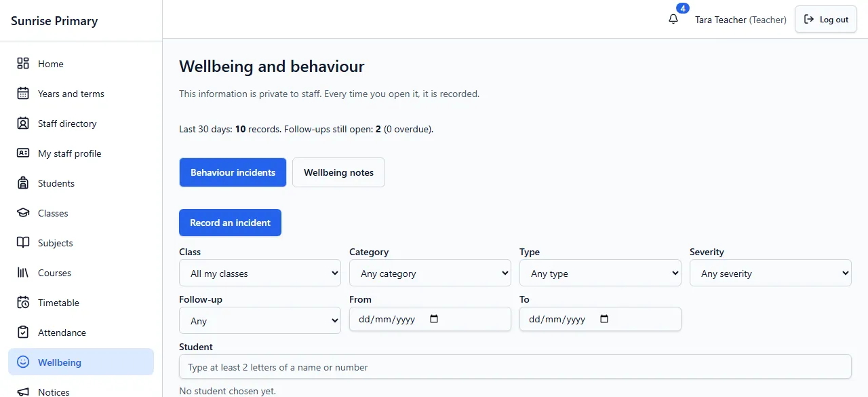Open the Type filter dropdown
868x397 pixels.
click(x=600, y=273)
